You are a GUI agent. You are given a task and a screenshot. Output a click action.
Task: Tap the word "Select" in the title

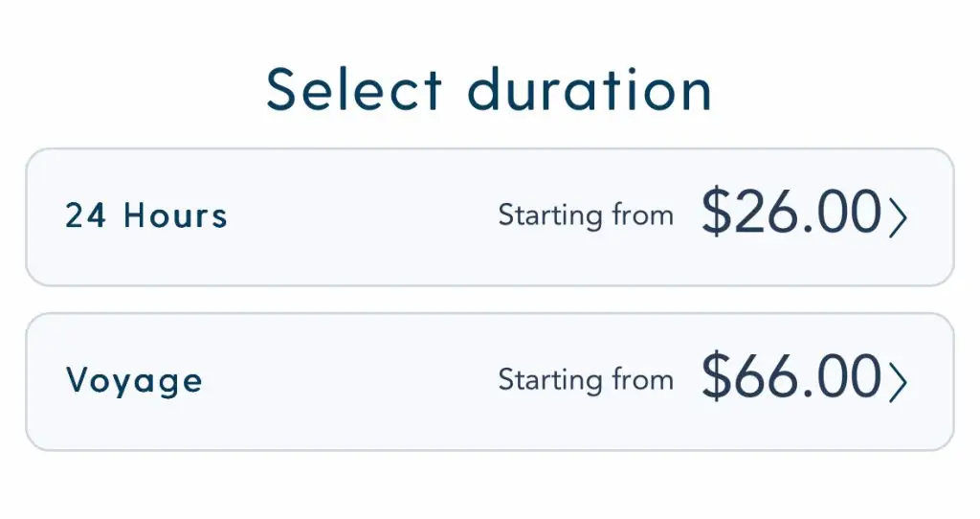[354, 90]
